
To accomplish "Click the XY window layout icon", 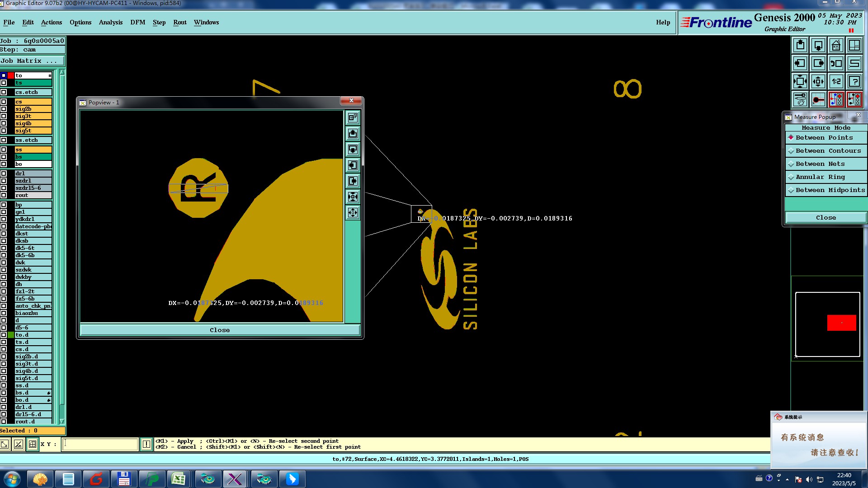I will (854, 45).
